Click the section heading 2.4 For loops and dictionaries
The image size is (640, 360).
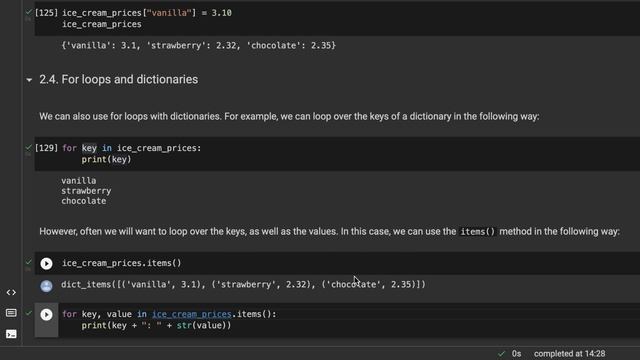118,80
